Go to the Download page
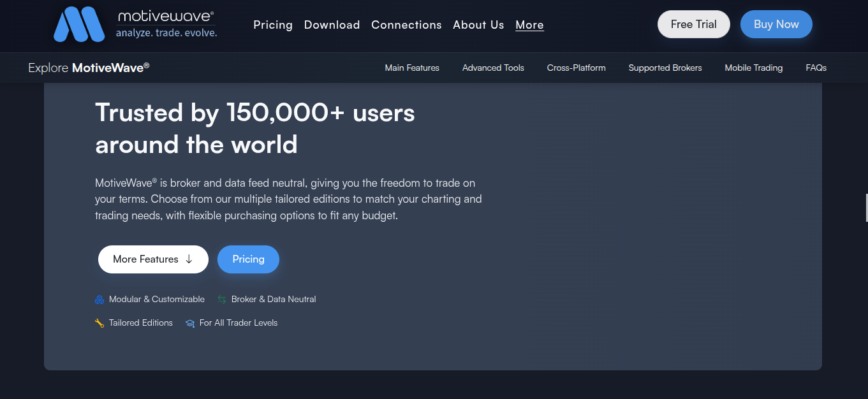The image size is (868, 399). [x=332, y=25]
